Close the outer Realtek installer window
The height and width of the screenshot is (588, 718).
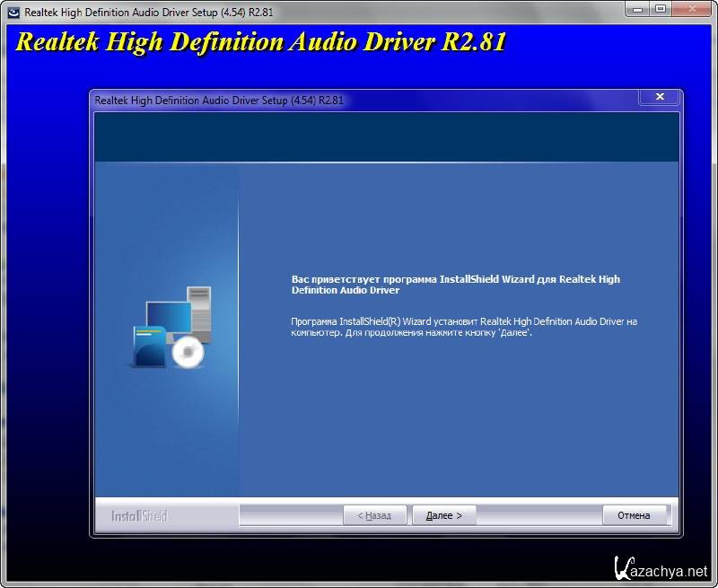(694, 11)
